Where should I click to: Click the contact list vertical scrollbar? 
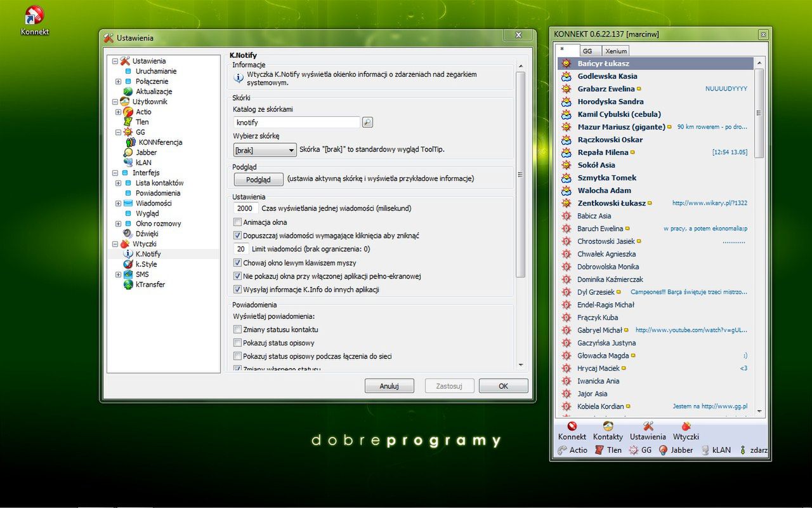(x=759, y=113)
